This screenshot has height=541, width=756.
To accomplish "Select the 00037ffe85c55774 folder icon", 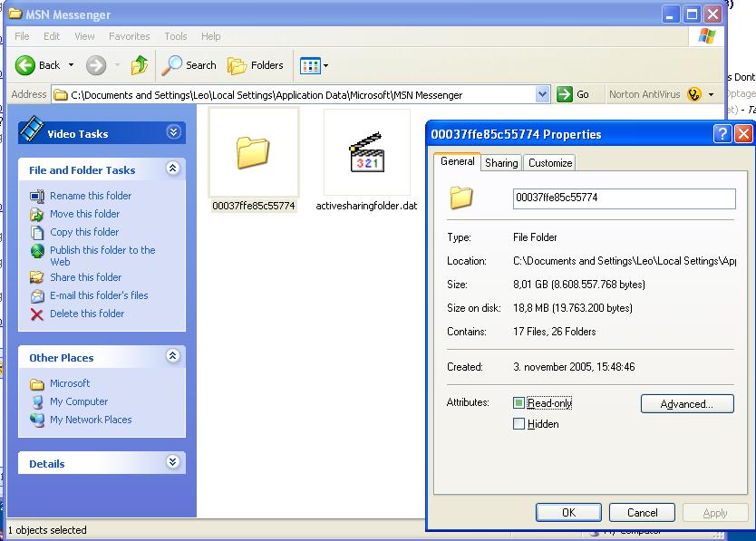I will click(x=253, y=152).
